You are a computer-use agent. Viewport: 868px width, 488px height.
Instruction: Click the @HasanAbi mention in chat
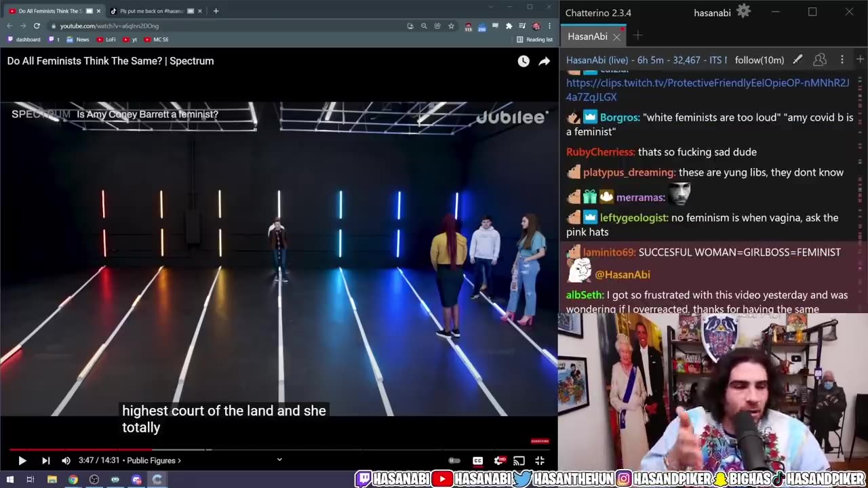(623, 274)
